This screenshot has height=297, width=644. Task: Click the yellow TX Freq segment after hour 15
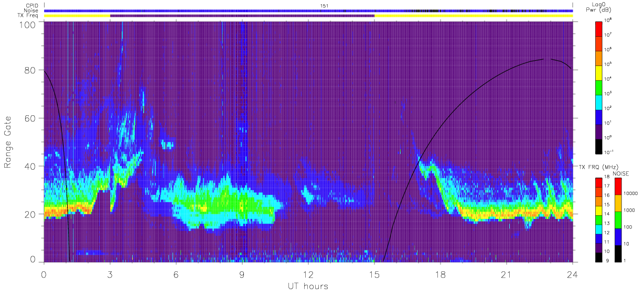[x=474, y=16]
